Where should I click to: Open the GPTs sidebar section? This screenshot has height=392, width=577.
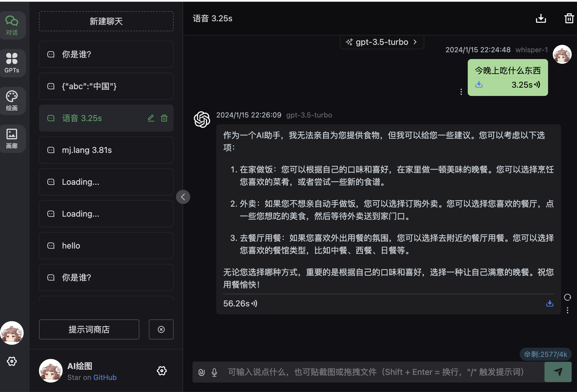click(12, 63)
